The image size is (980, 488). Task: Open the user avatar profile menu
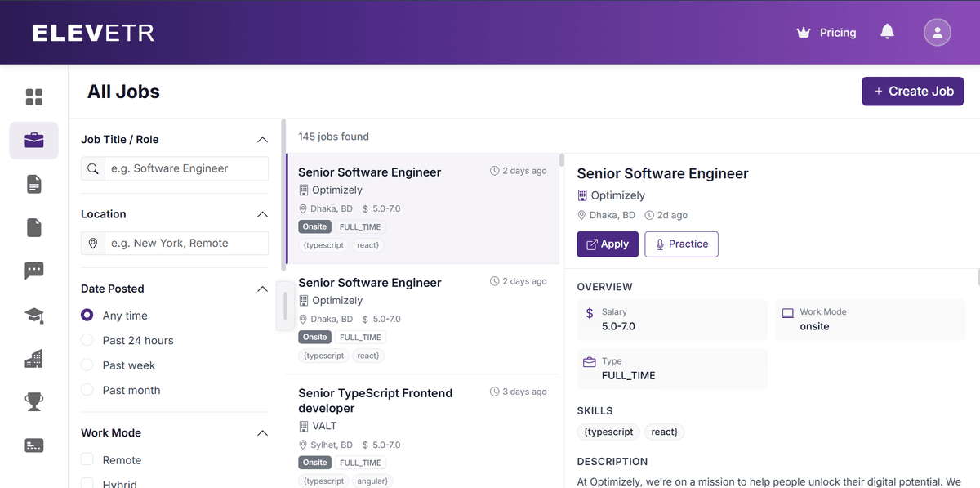tap(937, 32)
